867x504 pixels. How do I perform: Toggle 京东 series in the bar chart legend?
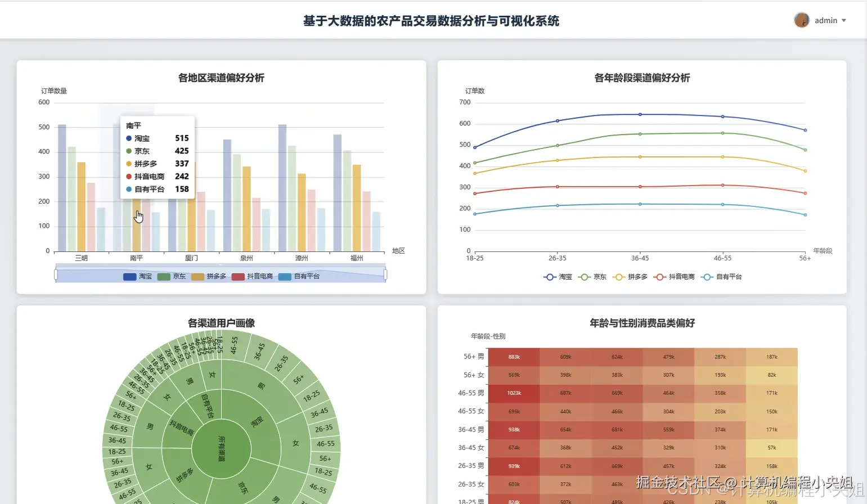(x=172, y=276)
